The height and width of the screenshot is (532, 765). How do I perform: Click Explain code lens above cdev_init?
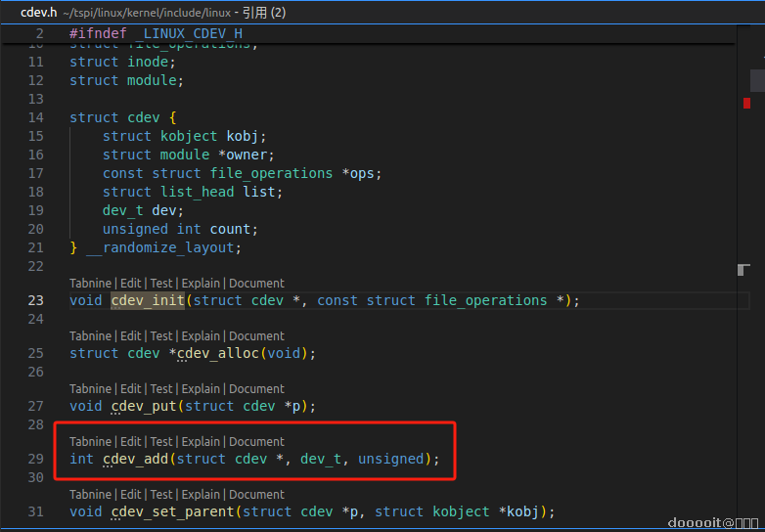tap(201, 284)
